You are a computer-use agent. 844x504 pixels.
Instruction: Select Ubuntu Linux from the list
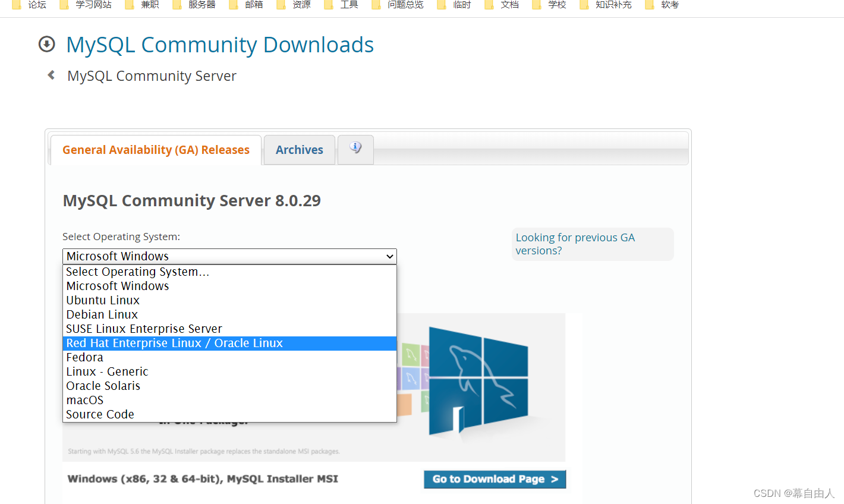point(229,300)
